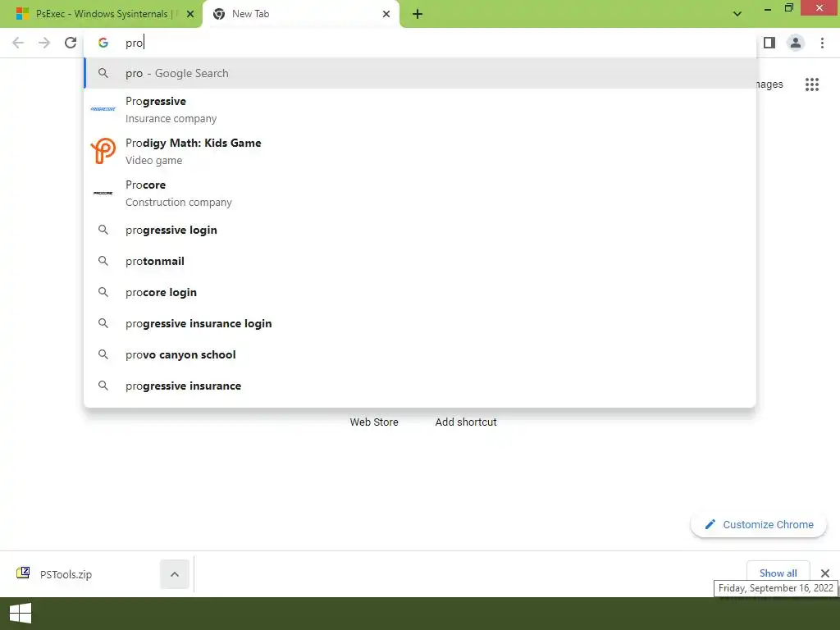Open the Web Store shortcut
This screenshot has width=840, height=630.
(x=374, y=422)
